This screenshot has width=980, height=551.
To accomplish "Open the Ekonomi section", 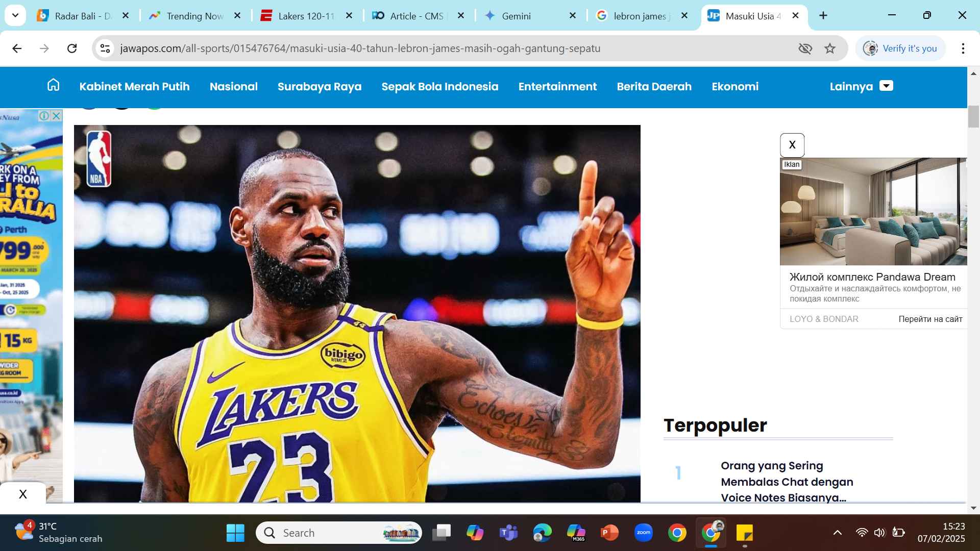I will tap(735, 87).
